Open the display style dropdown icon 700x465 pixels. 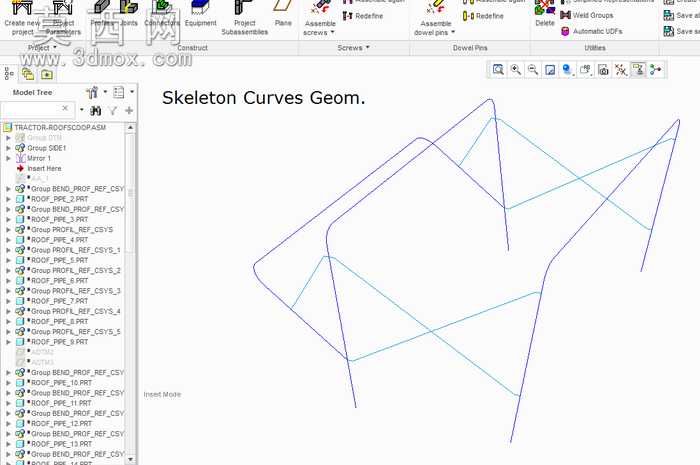(x=567, y=70)
